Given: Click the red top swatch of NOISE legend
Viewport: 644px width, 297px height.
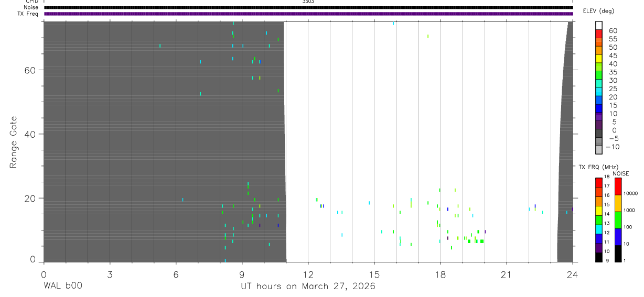Looking at the screenshot, I should tap(618, 186).
